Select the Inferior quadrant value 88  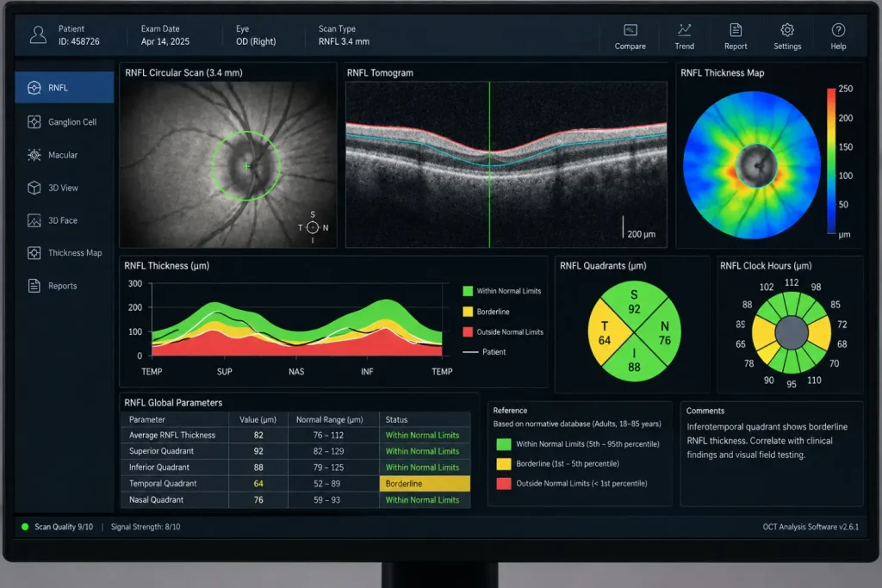634,367
